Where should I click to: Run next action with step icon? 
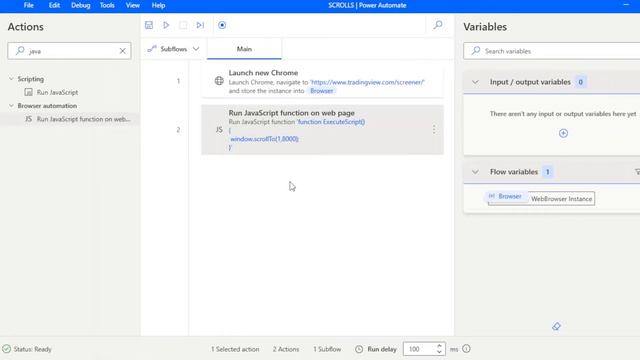[200, 25]
